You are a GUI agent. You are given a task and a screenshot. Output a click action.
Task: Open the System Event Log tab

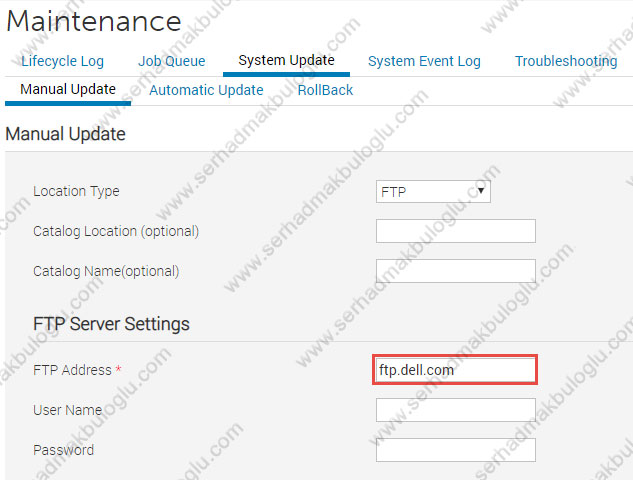[x=424, y=61]
